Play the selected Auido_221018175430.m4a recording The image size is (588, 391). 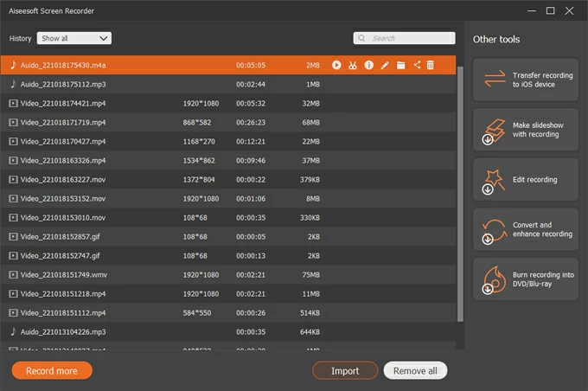pos(336,65)
